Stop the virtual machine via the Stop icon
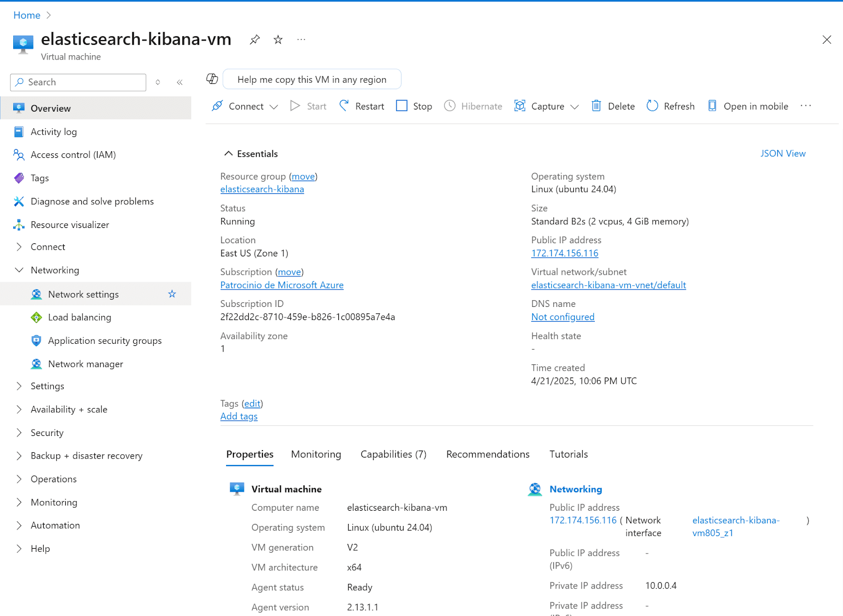 [401, 106]
